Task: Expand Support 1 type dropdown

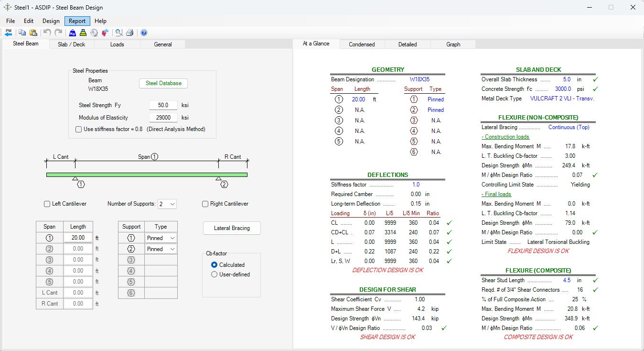Action: 161,238
